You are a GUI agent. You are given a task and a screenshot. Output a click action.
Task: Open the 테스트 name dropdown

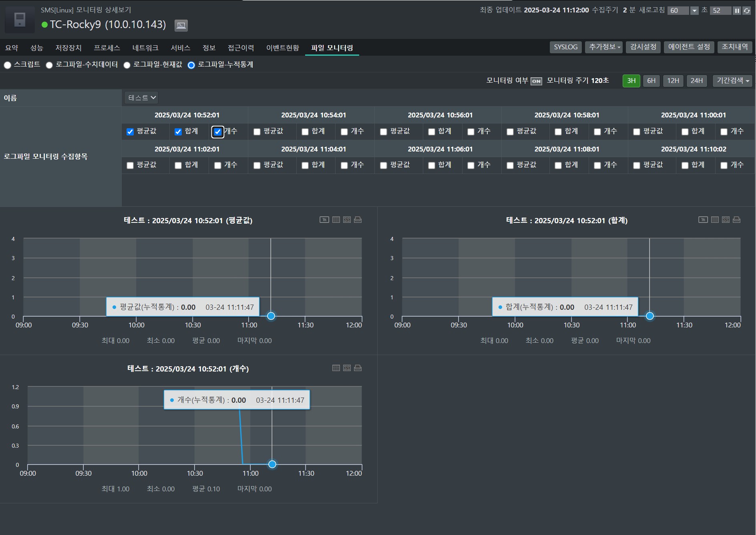(142, 98)
